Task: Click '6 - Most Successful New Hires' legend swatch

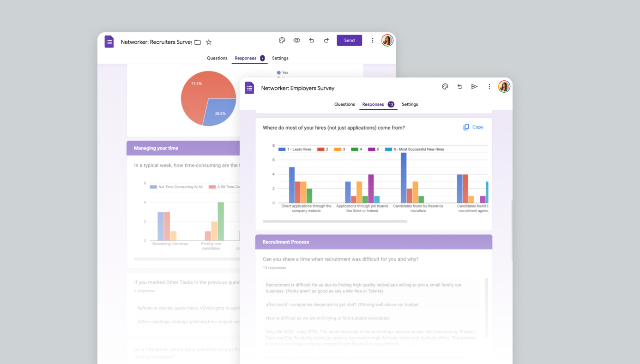Action: tap(389, 149)
